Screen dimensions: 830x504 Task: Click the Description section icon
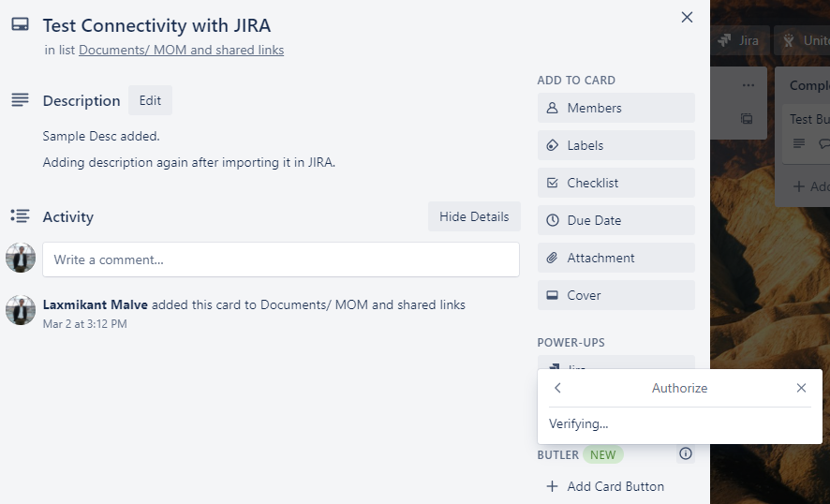(x=20, y=99)
